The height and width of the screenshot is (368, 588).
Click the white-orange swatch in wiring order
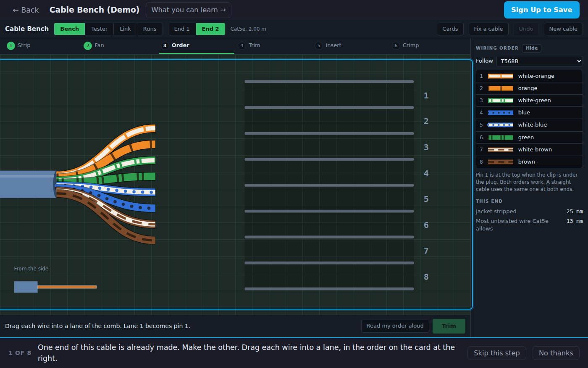[x=501, y=76]
